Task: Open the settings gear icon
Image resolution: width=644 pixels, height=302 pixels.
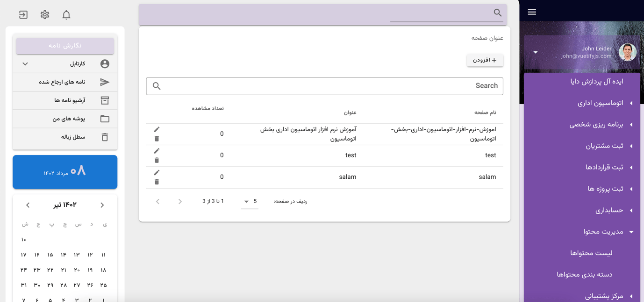Action: pyautogui.click(x=44, y=14)
